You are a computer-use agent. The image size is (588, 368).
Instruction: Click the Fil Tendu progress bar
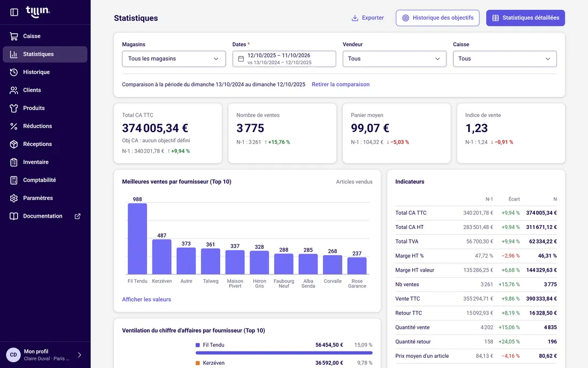284,353
